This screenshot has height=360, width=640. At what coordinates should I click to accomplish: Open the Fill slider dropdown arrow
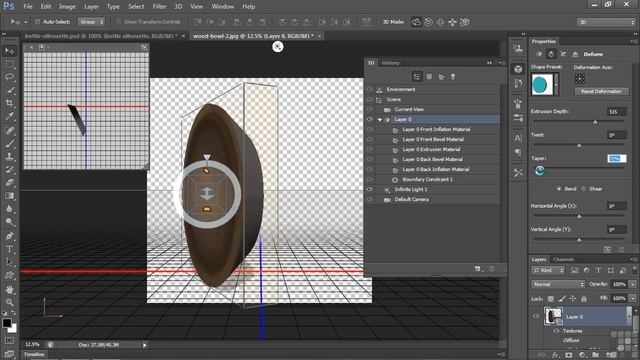coord(632,299)
